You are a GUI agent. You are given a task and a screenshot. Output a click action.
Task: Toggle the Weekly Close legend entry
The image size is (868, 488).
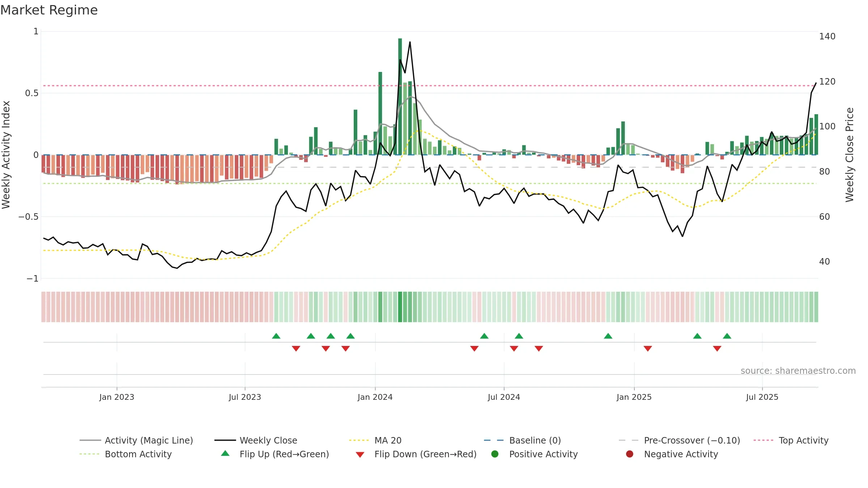256,440
